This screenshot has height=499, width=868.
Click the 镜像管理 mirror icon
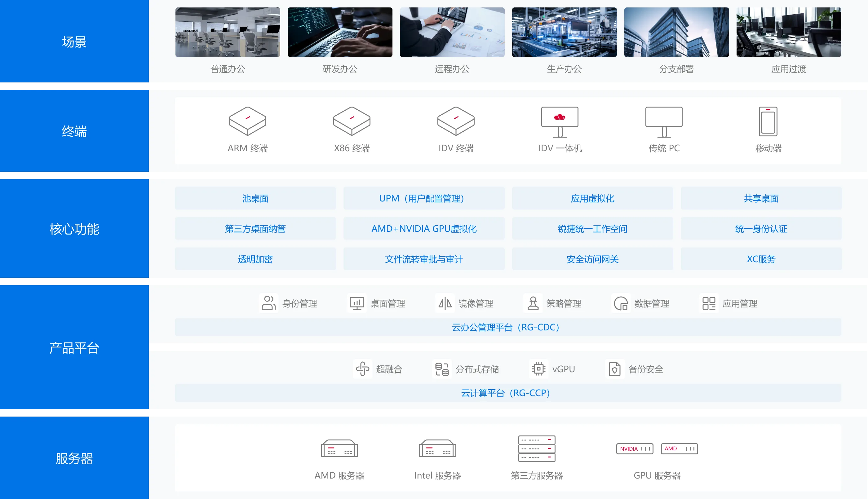coord(445,303)
